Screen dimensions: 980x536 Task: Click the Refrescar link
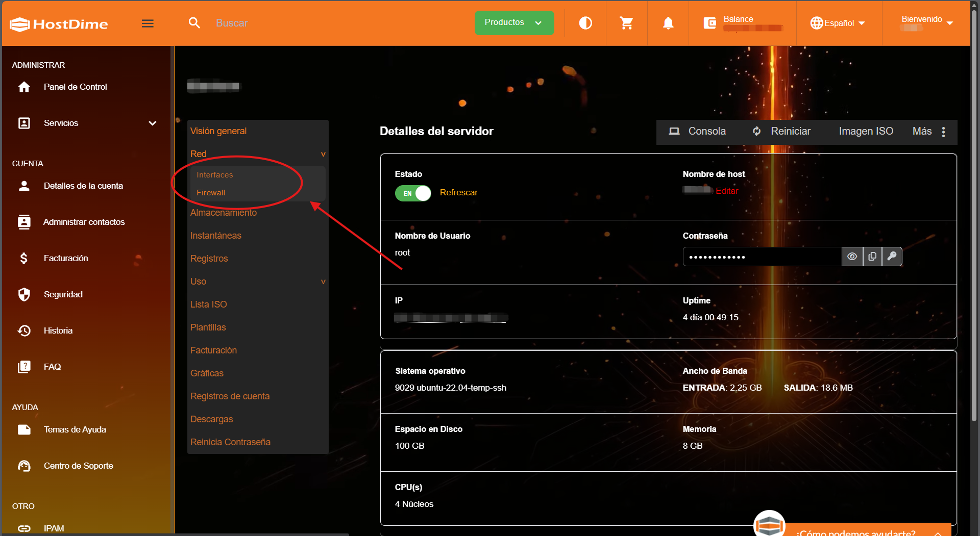pos(458,193)
